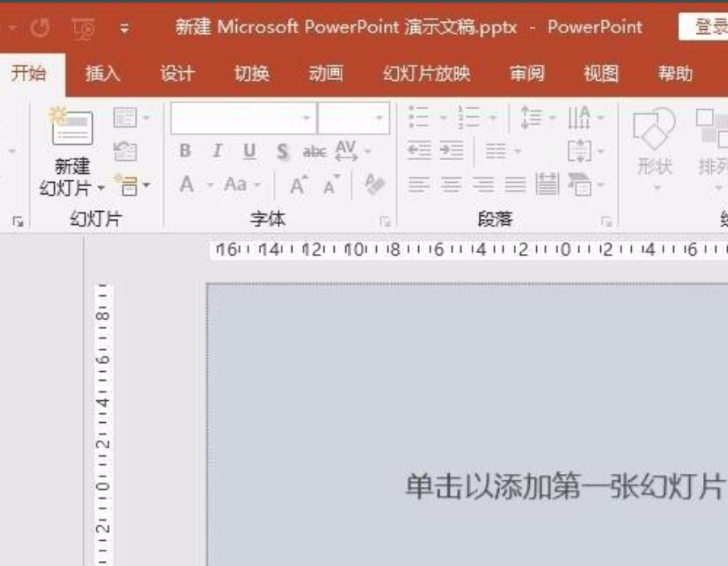728x566 pixels.
Task: Open the 视图 (View) tab
Action: (601, 74)
